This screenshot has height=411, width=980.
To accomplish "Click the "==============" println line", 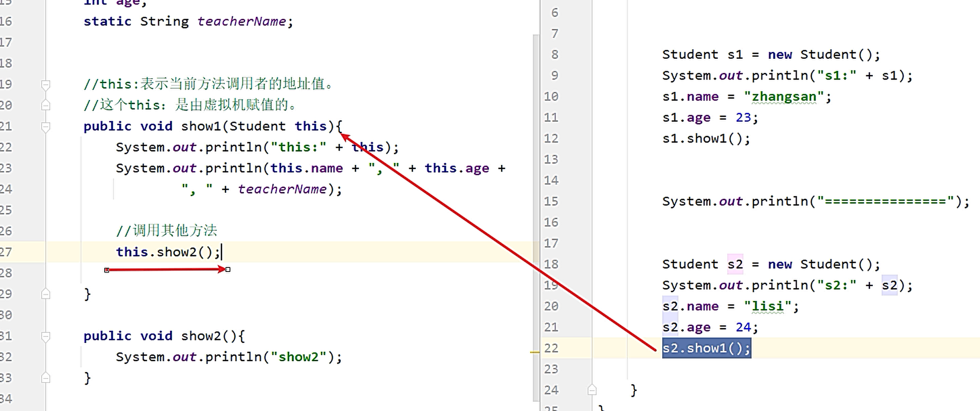I will tap(815, 201).
